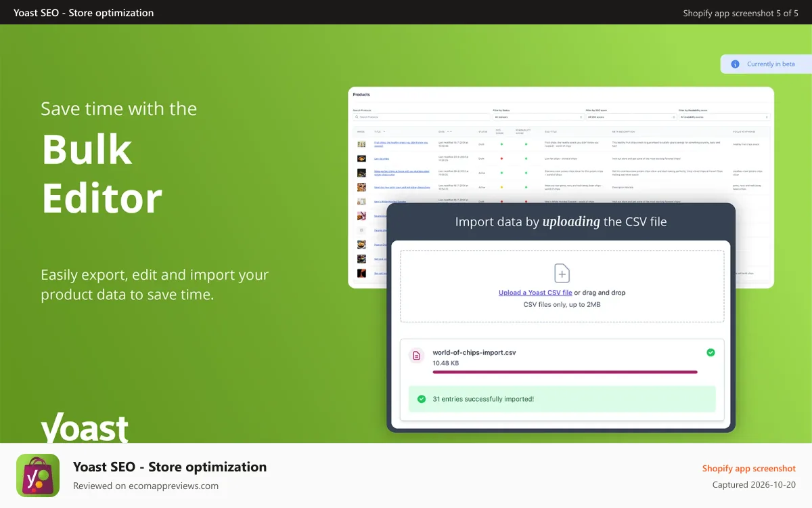Click the CSV file document icon
This screenshot has height=508, width=812.
(x=417, y=355)
